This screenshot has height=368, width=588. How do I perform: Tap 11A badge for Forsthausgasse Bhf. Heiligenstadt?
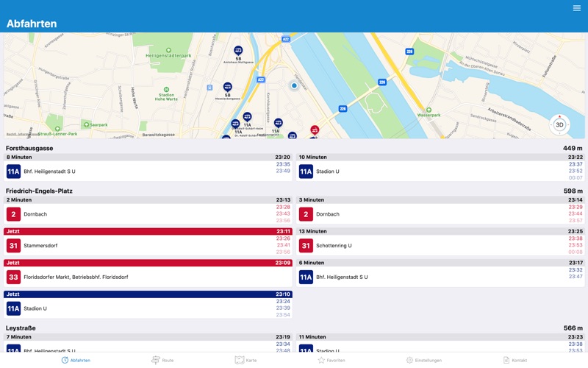pyautogui.click(x=13, y=171)
